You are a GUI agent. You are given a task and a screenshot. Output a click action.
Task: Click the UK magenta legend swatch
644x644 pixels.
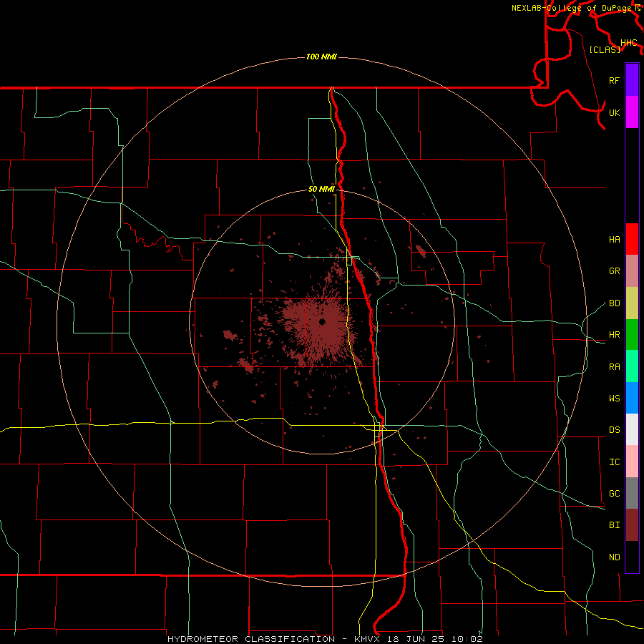pos(632,112)
